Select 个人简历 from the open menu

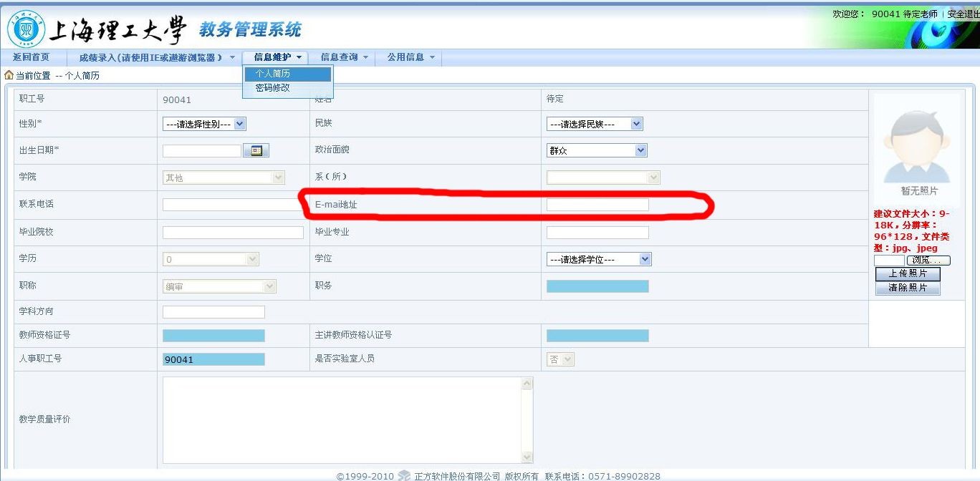287,74
